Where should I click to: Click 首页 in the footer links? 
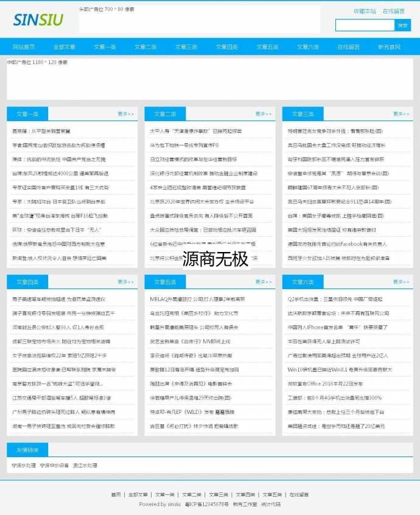click(x=116, y=495)
